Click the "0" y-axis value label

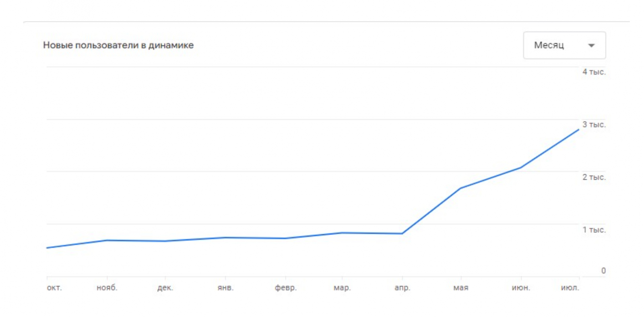point(603,271)
